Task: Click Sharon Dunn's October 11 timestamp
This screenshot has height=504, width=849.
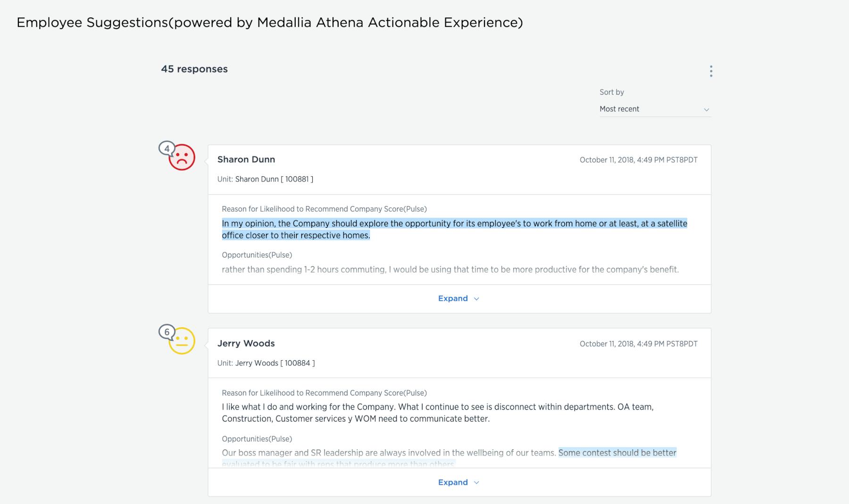Action: coord(639,160)
